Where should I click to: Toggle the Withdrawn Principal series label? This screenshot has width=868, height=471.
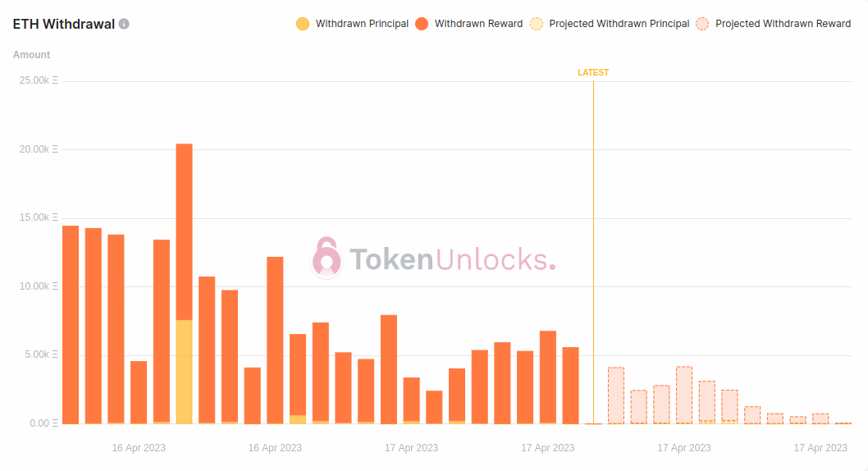[362, 24]
